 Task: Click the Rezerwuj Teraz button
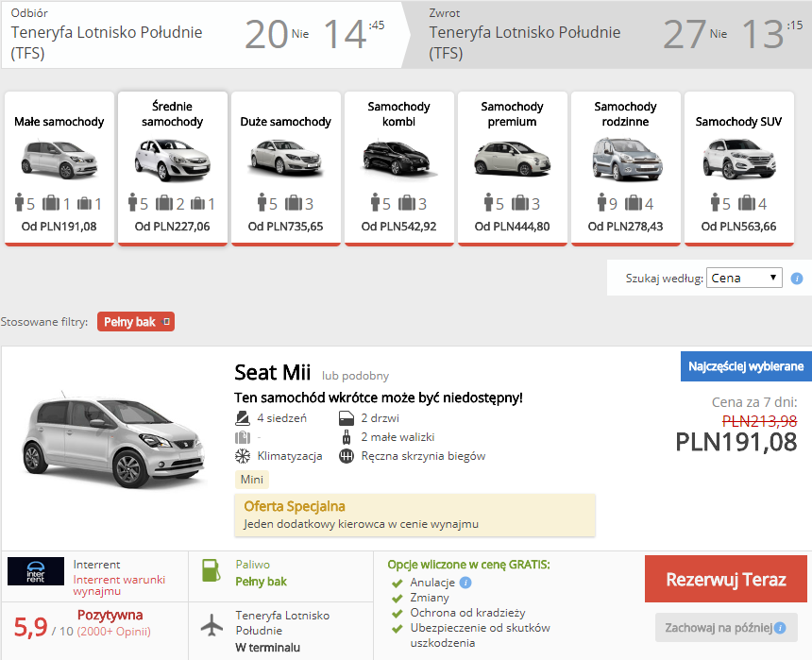[x=725, y=579]
